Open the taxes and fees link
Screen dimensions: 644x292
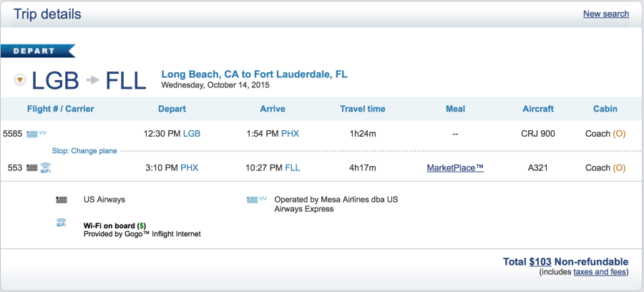[600, 273]
